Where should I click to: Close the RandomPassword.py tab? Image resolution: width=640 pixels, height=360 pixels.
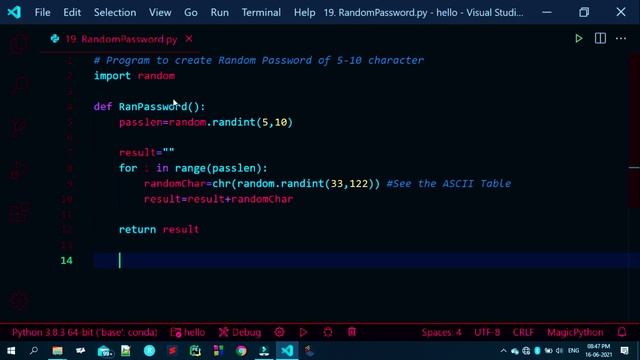click(x=189, y=39)
